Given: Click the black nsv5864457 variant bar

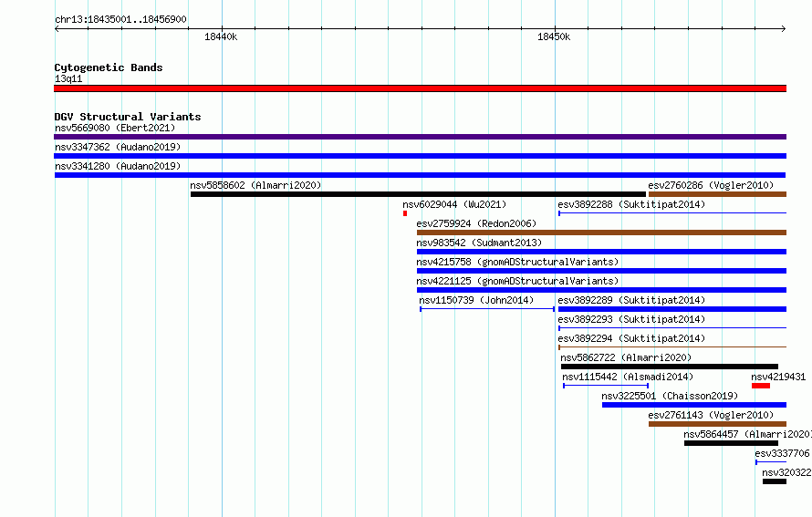Looking at the screenshot, I should coord(731,443).
